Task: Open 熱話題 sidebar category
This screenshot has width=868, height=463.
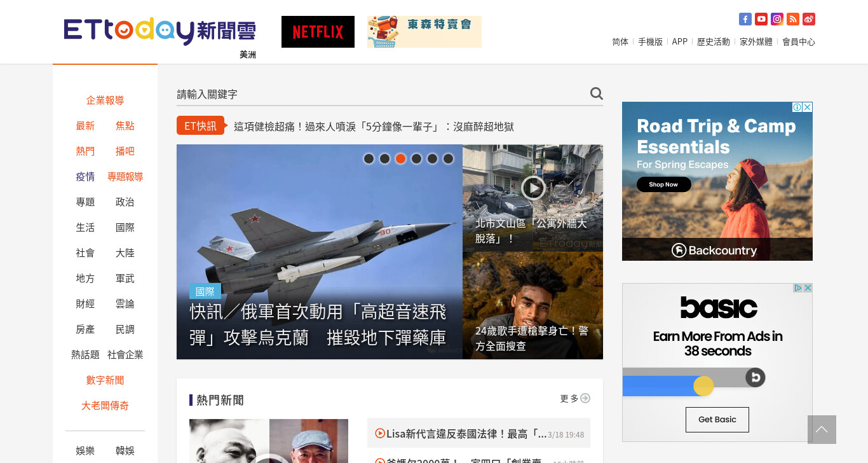Action: 85,355
